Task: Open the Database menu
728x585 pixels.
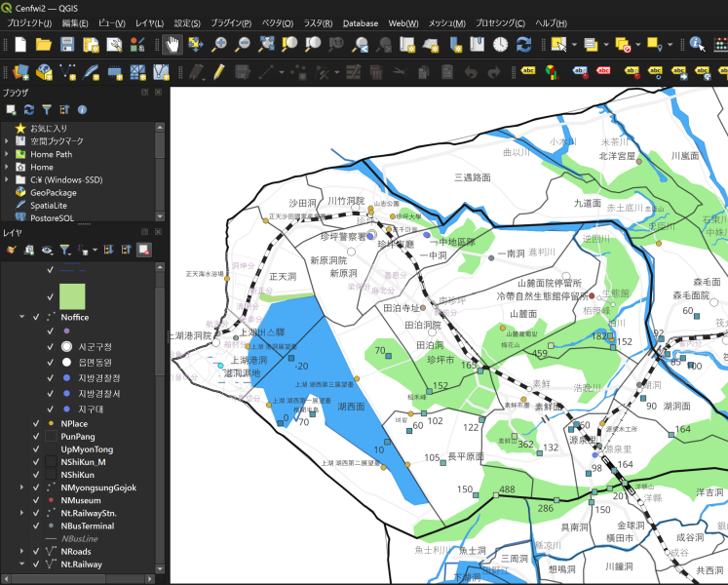Action: 361,23
